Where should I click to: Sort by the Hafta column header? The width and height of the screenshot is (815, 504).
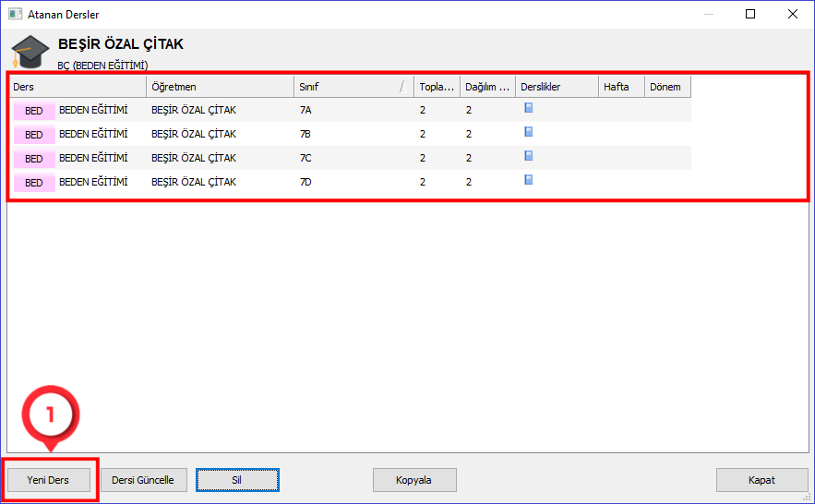[621, 87]
